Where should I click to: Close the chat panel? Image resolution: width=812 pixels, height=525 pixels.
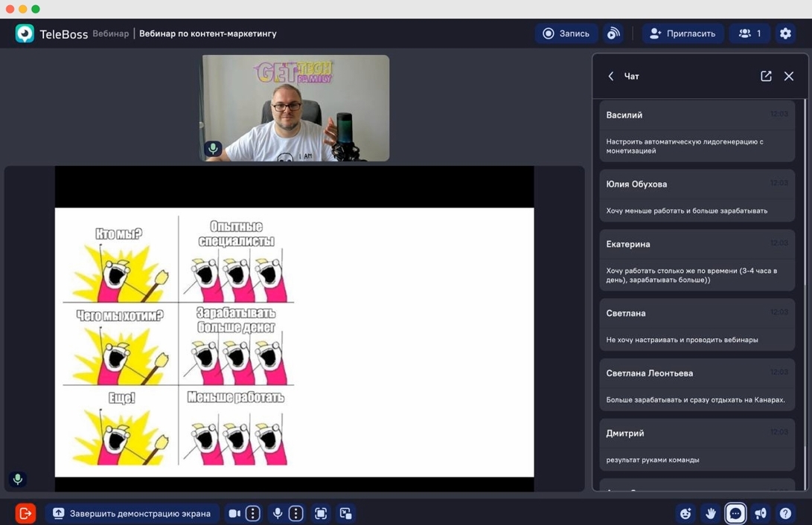coord(789,76)
